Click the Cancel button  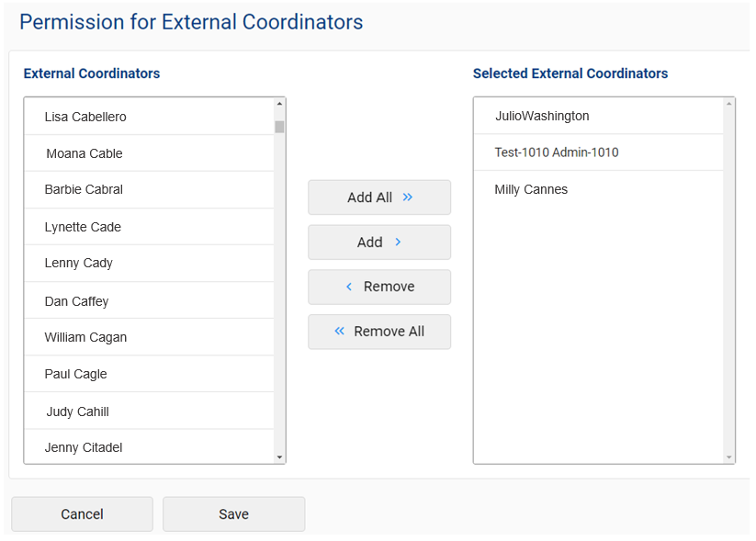[x=82, y=513]
